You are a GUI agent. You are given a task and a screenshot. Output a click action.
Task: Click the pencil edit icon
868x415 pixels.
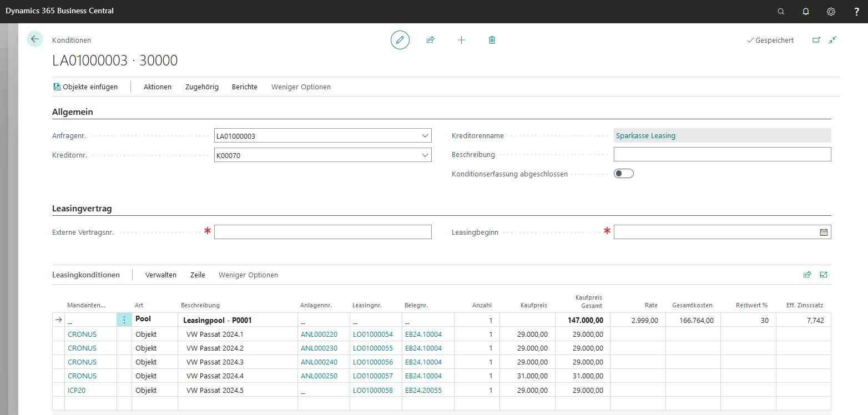400,40
